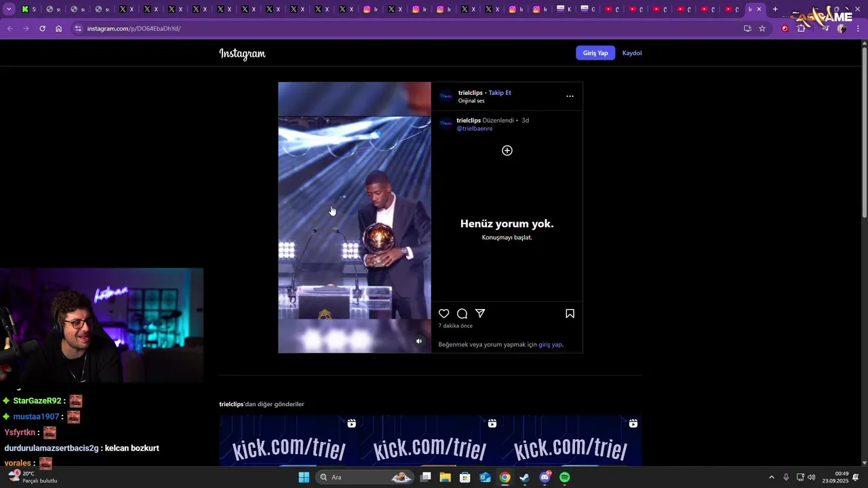This screenshot has width=868, height=488.
Task: Unmute the video with the speaker icon
Action: coord(418,341)
